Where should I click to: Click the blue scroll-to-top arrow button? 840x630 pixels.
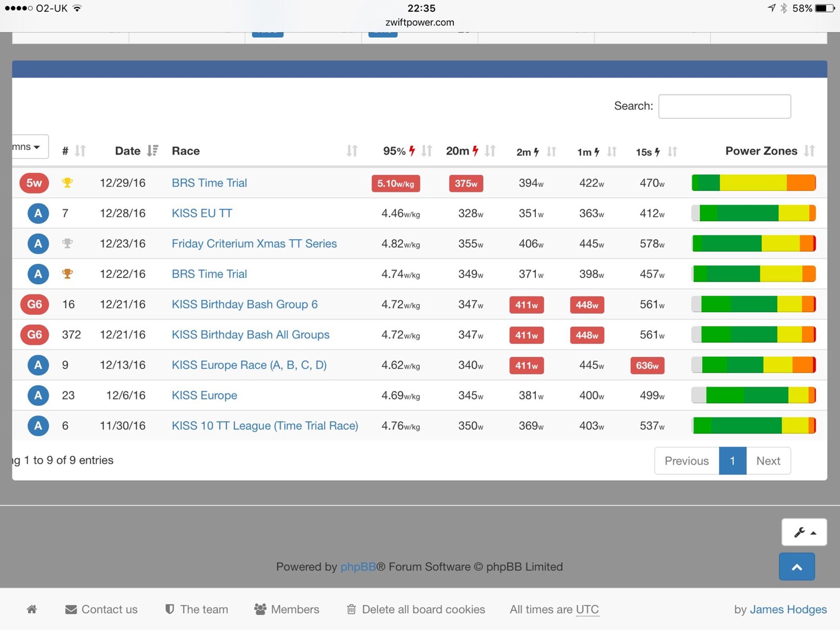797,567
